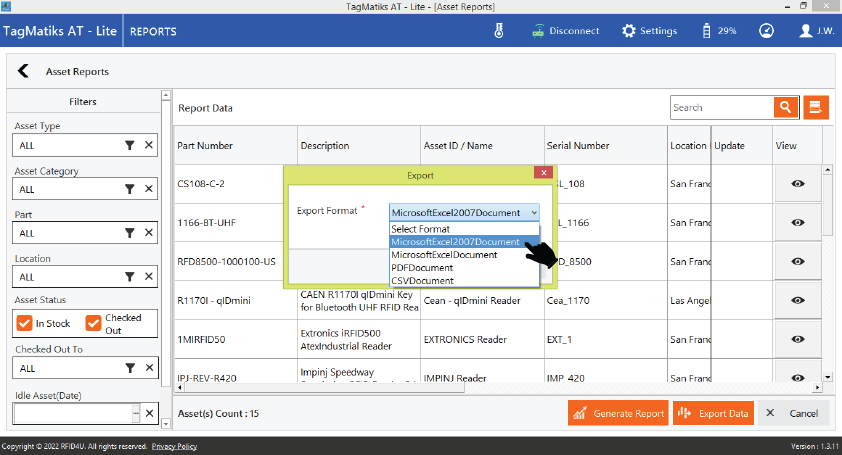This screenshot has width=842, height=455.
Task: Click the orange search magnifier icon
Action: click(x=786, y=108)
